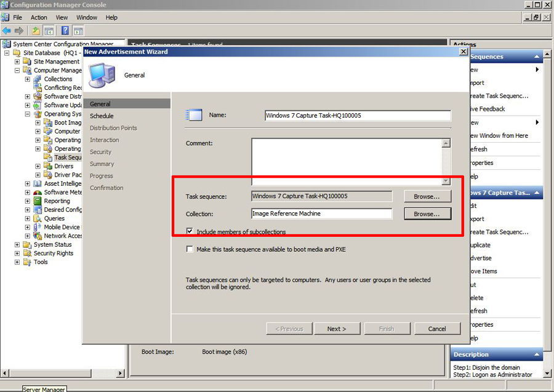Expand the System Status tree node
This screenshot has height=392, width=554.
point(17,245)
